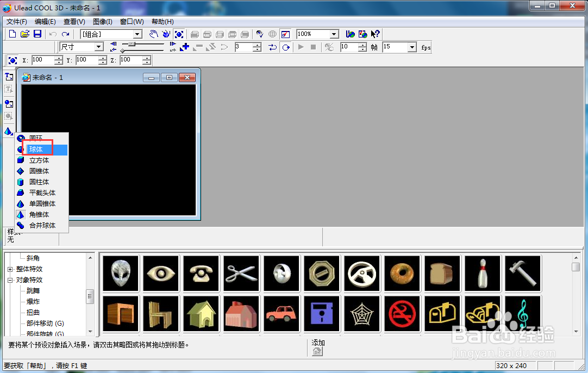Click the Insert graphics tool icon

9,104
